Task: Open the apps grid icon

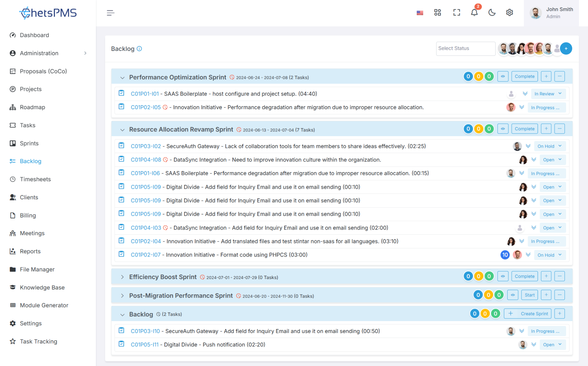Action: [437, 13]
